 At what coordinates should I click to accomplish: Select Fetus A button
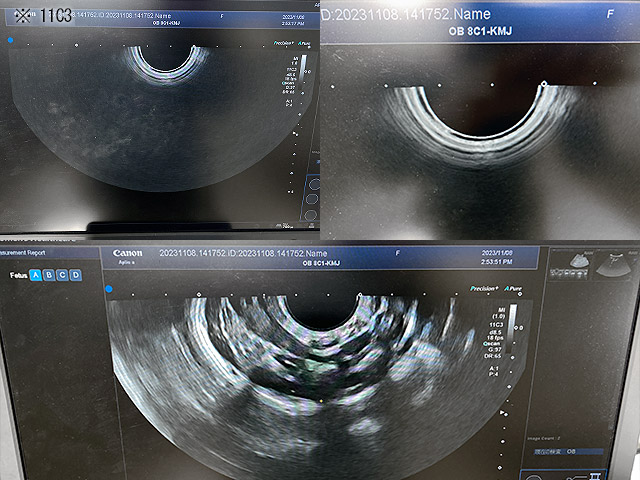[36, 275]
